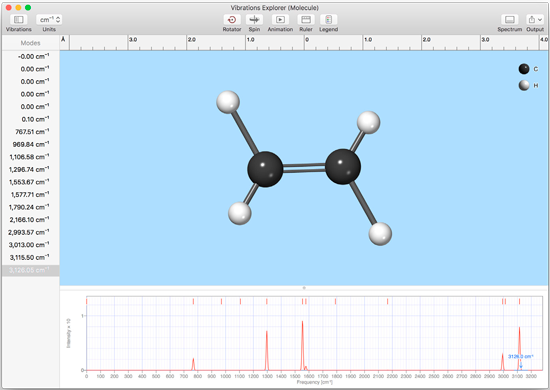Start the Spin tool

pyautogui.click(x=254, y=20)
